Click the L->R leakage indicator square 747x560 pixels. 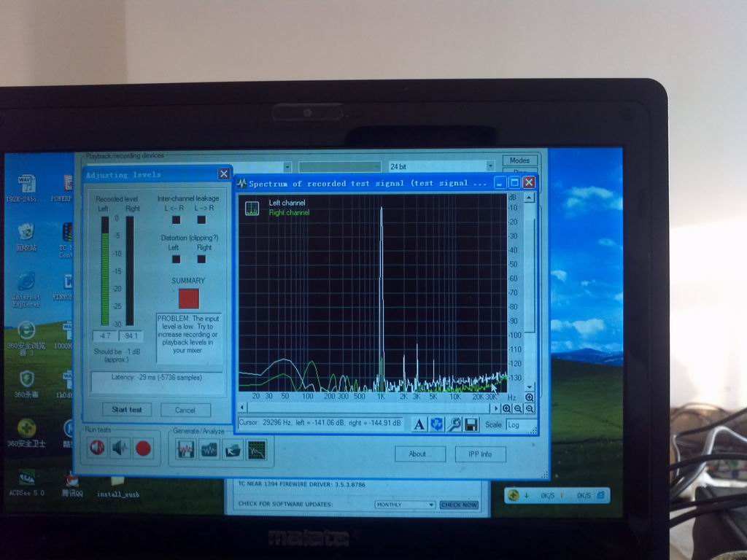point(201,220)
